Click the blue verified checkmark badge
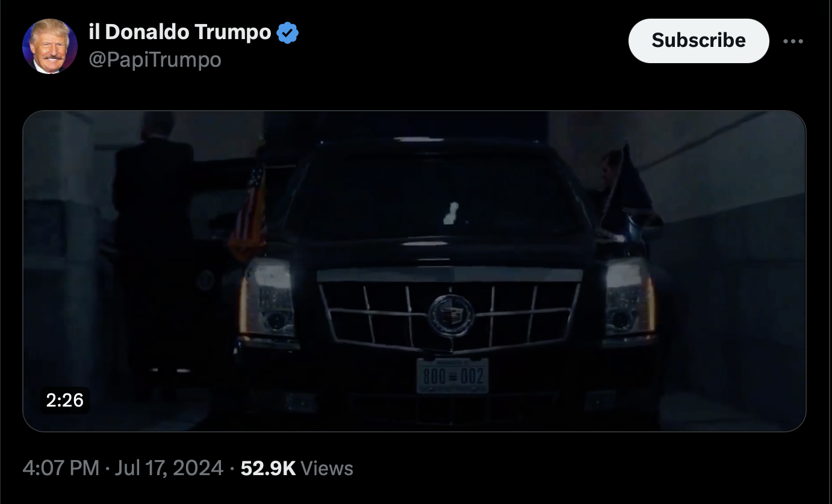Image resolution: width=832 pixels, height=504 pixels. point(288,32)
